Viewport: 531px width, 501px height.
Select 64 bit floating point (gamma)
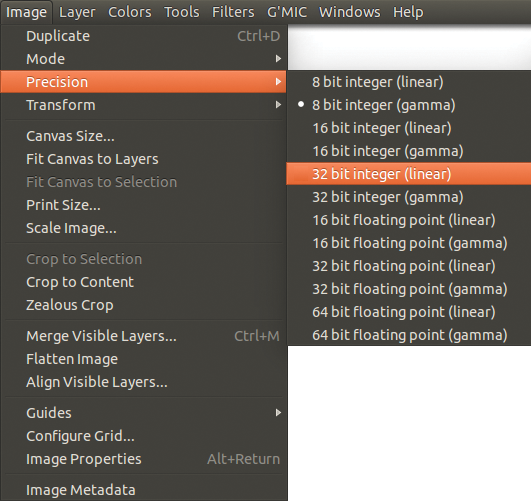409,335
